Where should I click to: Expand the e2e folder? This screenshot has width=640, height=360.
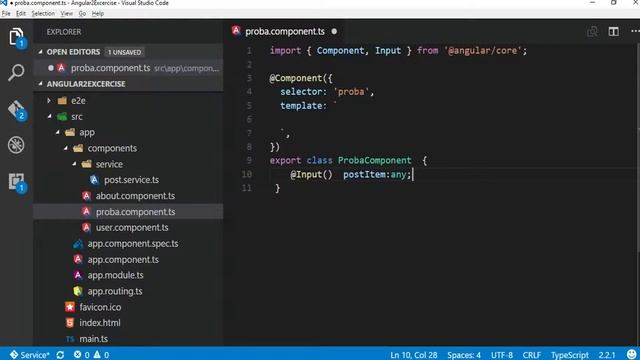click(49, 100)
